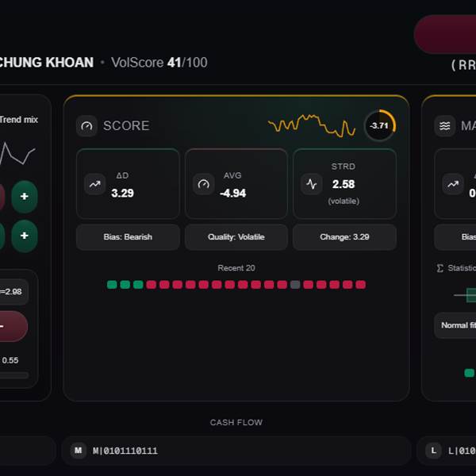
Task: Click the M|0101110111 code text
Action: click(x=125, y=451)
